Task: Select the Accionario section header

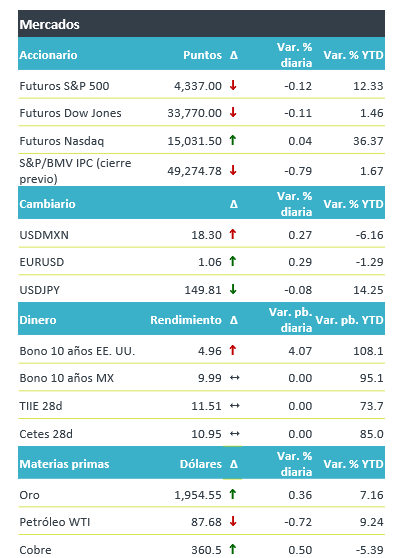Action: 48,55
